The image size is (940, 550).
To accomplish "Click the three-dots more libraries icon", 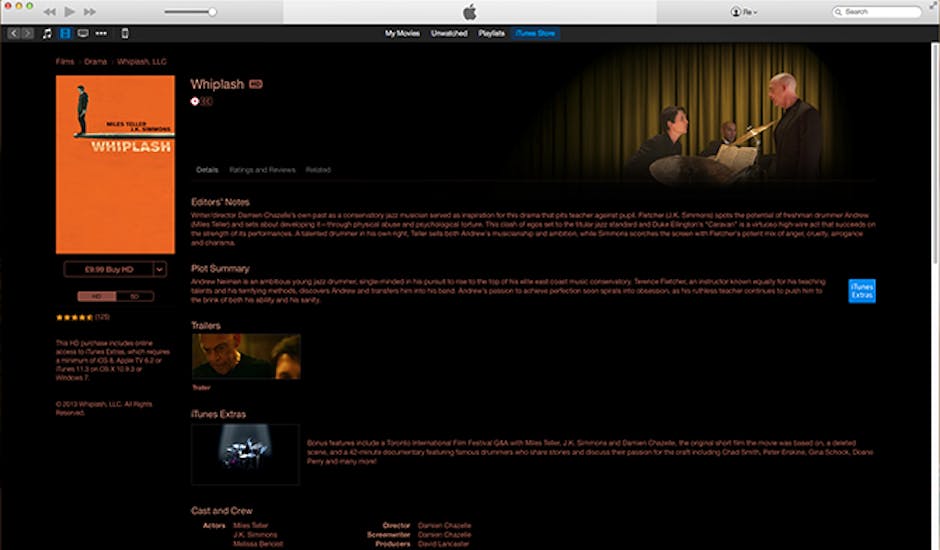I will tap(101, 33).
